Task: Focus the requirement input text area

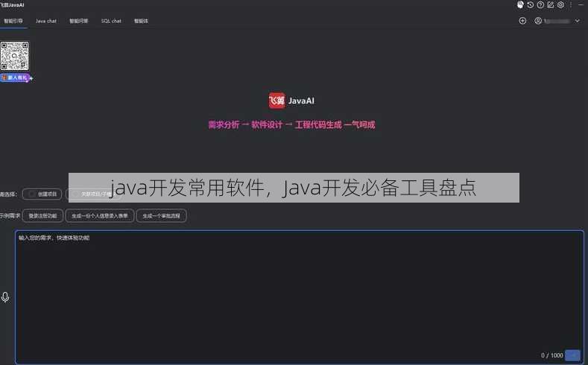Action: tap(300, 296)
